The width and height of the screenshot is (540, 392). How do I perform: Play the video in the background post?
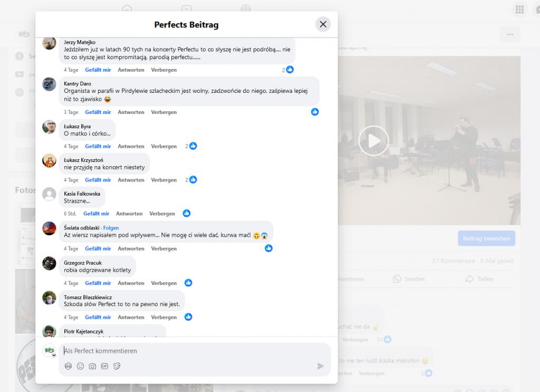pyautogui.click(x=374, y=140)
